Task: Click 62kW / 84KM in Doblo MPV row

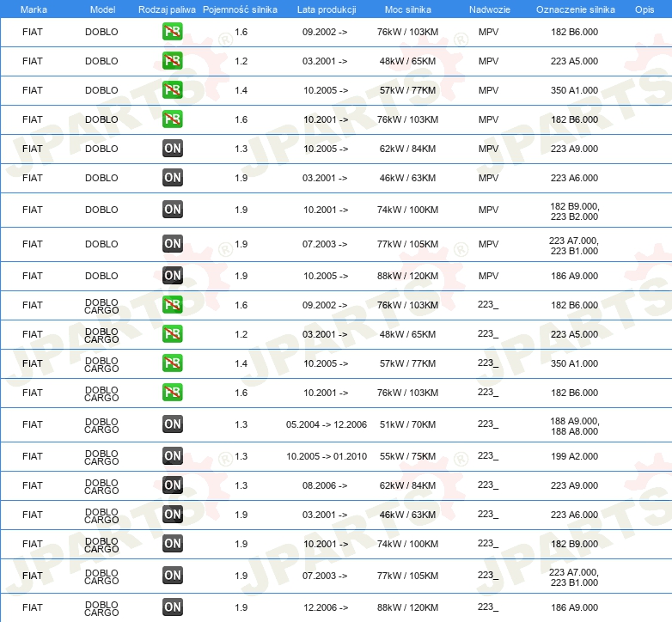Action: tap(407, 149)
